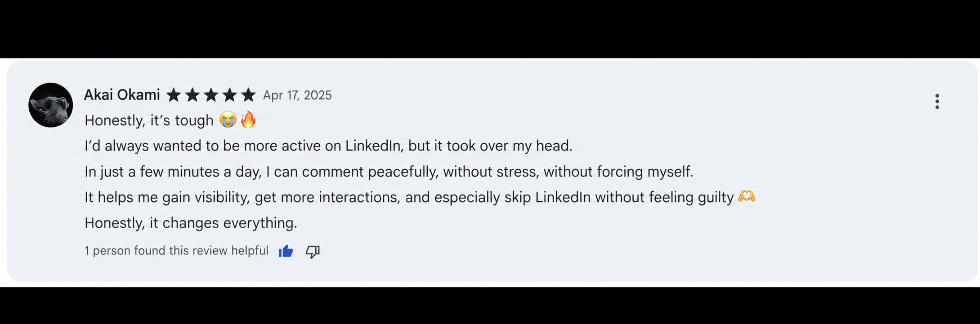Image resolution: width=980 pixels, height=324 pixels.
Task: Click the thumbs-down not helpful icon
Action: click(x=313, y=252)
